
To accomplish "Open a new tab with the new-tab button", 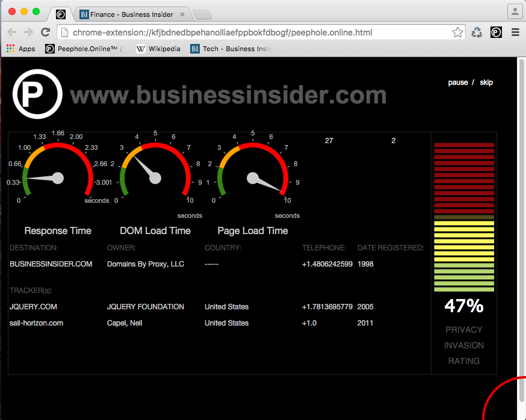I will click(x=202, y=14).
